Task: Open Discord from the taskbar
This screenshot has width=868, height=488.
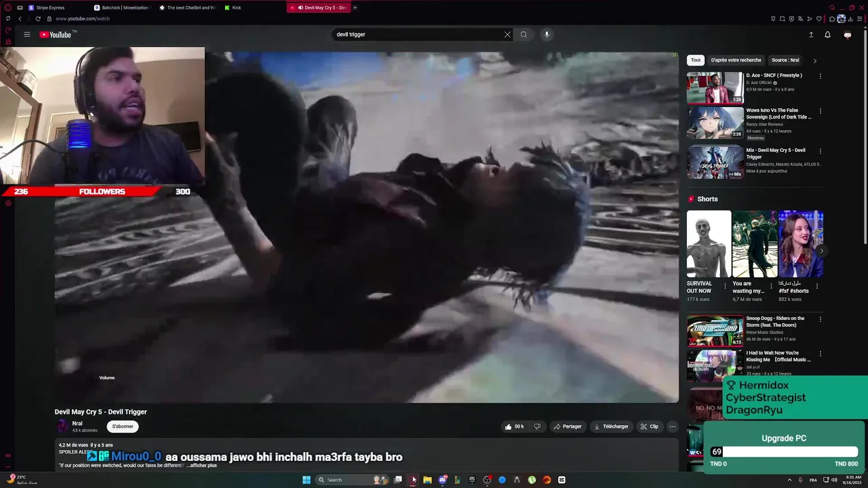Action: [442, 480]
